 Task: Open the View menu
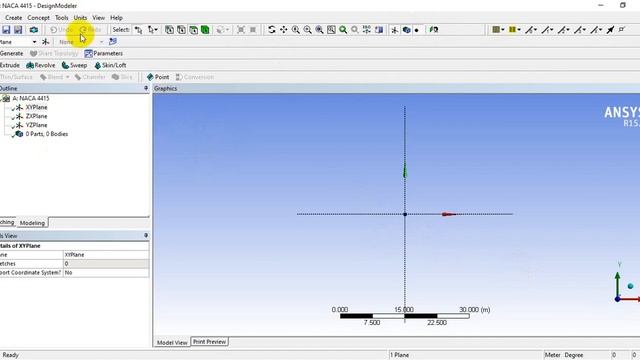[98, 18]
